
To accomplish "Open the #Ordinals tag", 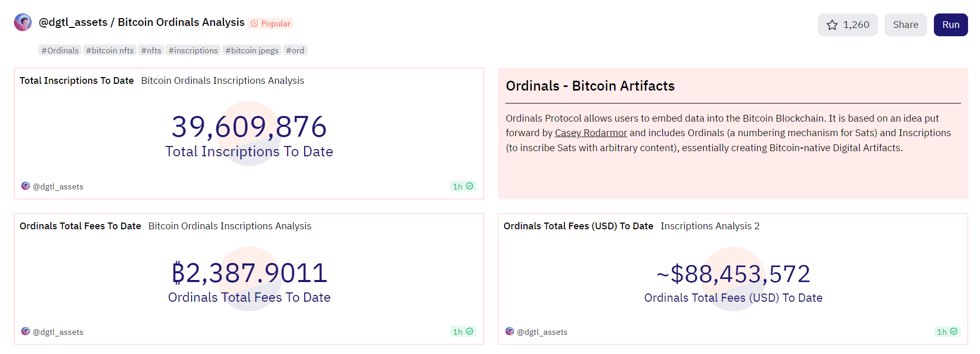I will click(x=60, y=50).
